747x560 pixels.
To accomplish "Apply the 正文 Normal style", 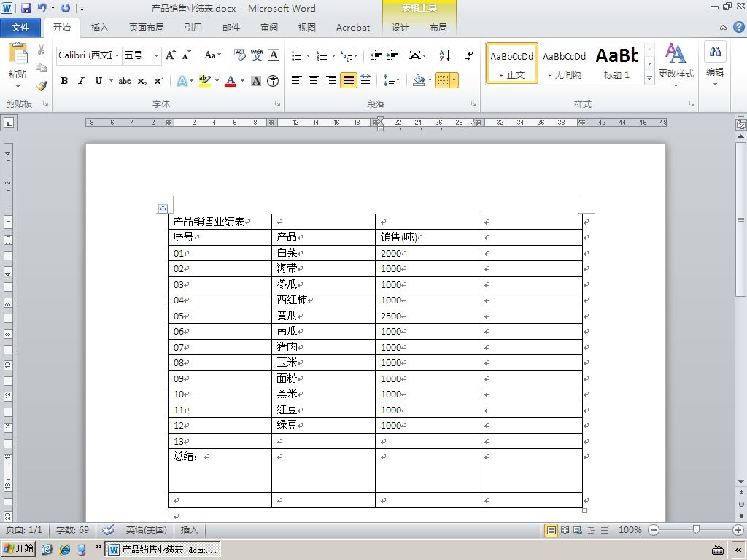I will 511,64.
